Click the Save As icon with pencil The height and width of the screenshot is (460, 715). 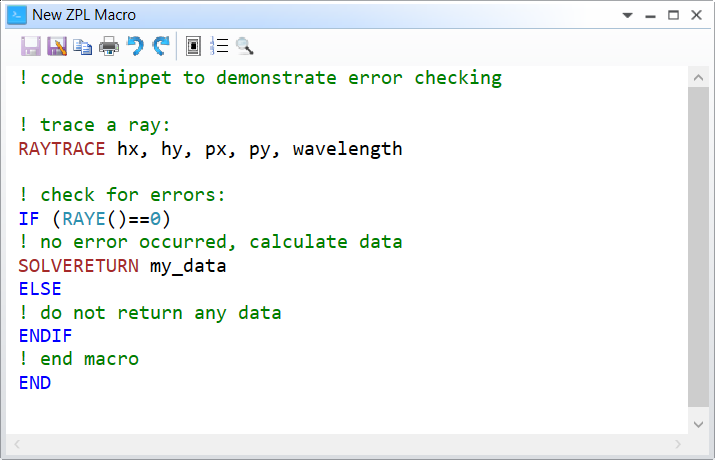pyautogui.click(x=57, y=47)
